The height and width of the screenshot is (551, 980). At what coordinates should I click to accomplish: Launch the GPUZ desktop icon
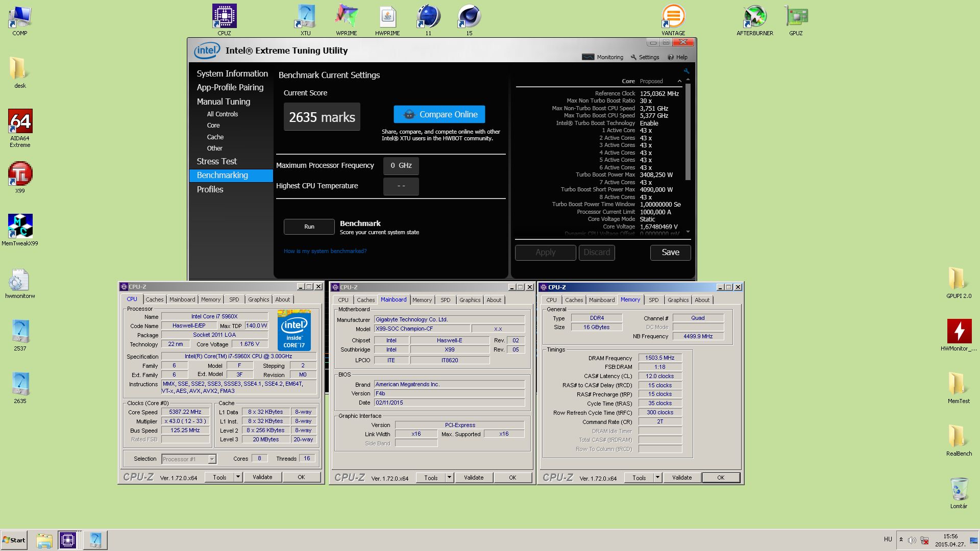(796, 20)
